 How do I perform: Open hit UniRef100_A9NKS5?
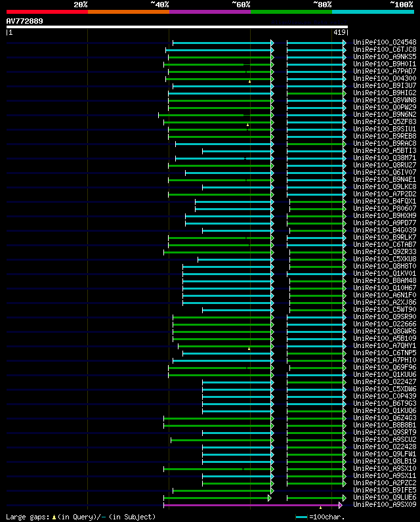[x=385, y=57]
